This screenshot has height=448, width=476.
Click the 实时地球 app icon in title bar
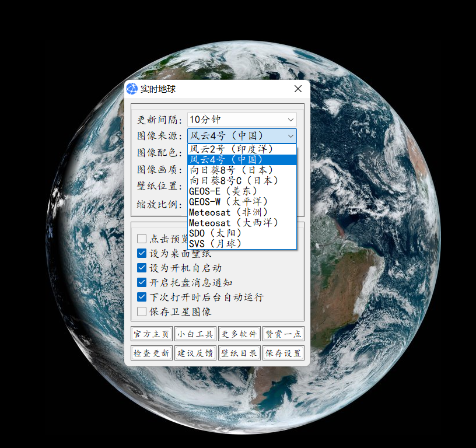(x=132, y=89)
